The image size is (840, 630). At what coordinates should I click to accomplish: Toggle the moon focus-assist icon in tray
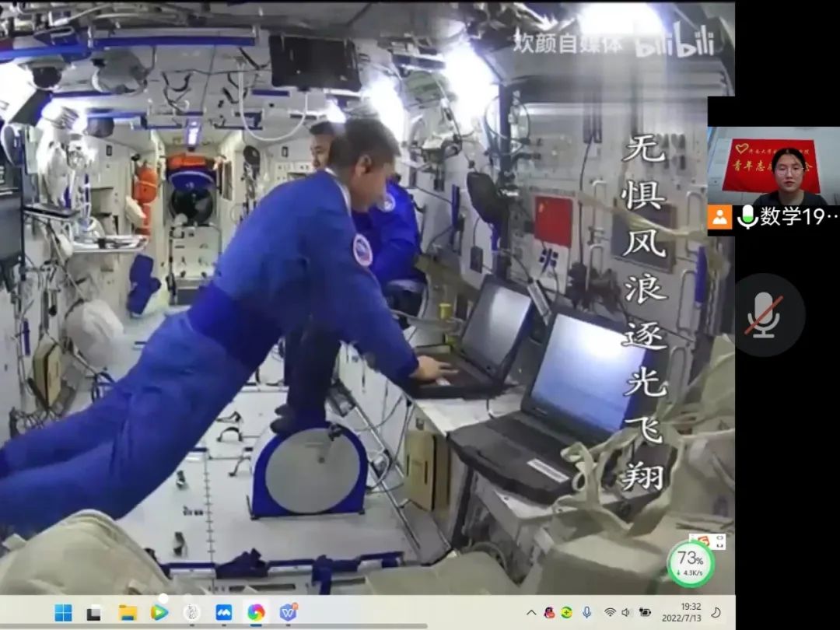[716, 612]
